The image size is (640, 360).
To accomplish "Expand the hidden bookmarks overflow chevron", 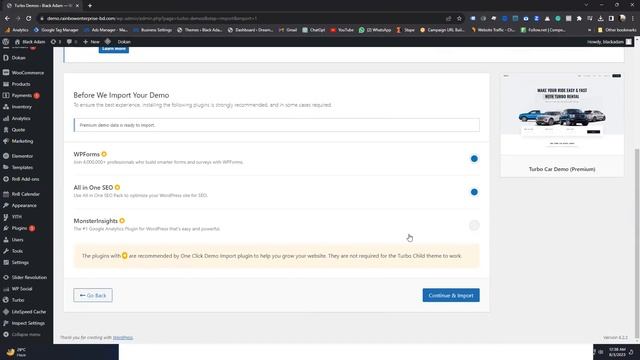I will (x=589, y=30).
